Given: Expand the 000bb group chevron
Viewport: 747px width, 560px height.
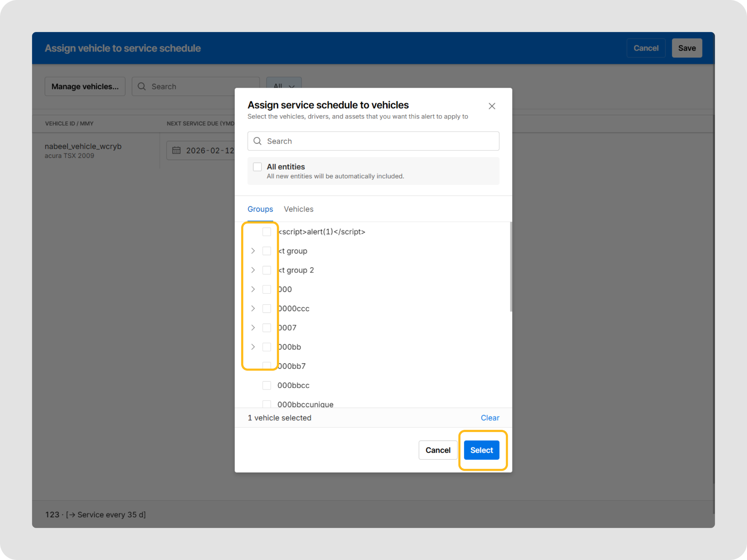Looking at the screenshot, I should [253, 347].
